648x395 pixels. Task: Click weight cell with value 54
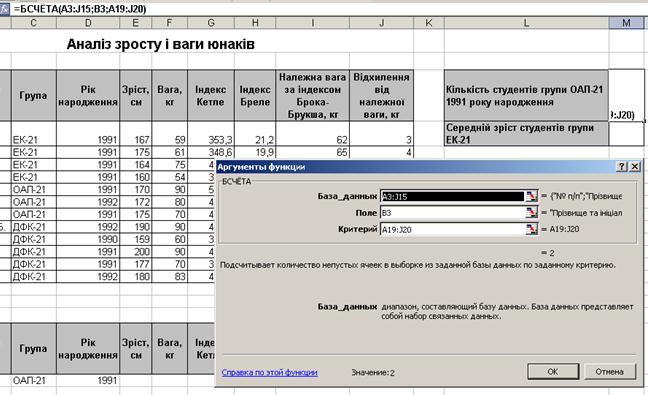pyautogui.click(x=169, y=177)
